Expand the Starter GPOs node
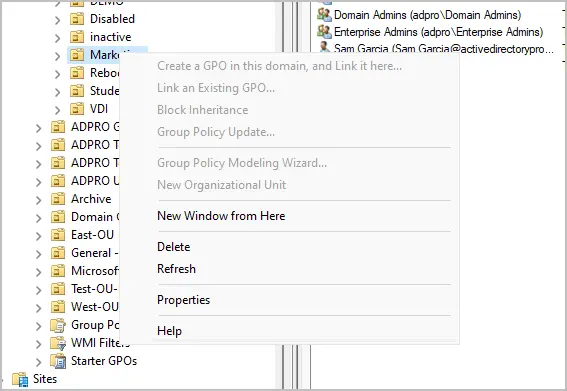 [39, 362]
